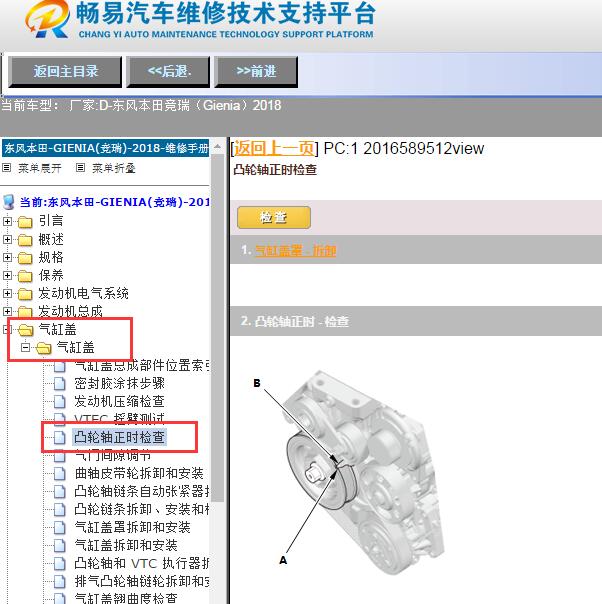602x604 pixels.
Task: Expand the 发动机电气系统 folder
Action: tap(7, 294)
